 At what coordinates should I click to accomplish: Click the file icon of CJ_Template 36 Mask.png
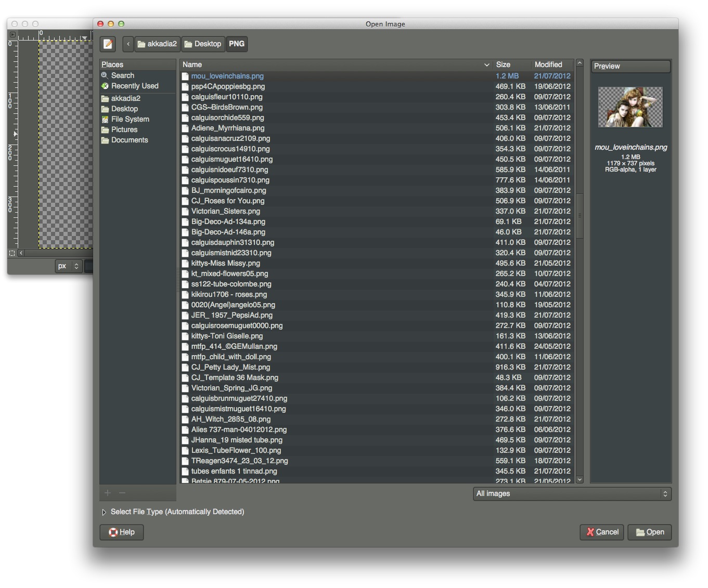(185, 377)
